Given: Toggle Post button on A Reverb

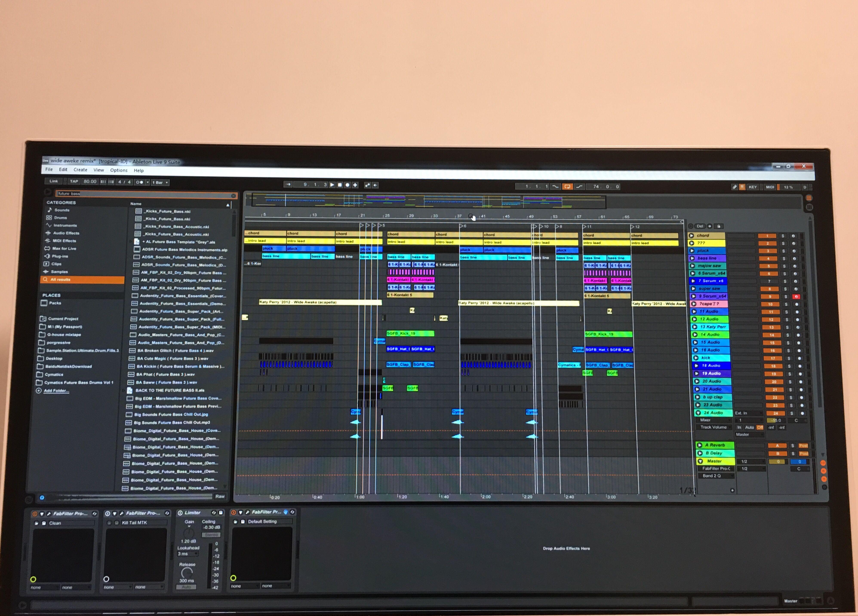Looking at the screenshot, I should coord(803,446).
